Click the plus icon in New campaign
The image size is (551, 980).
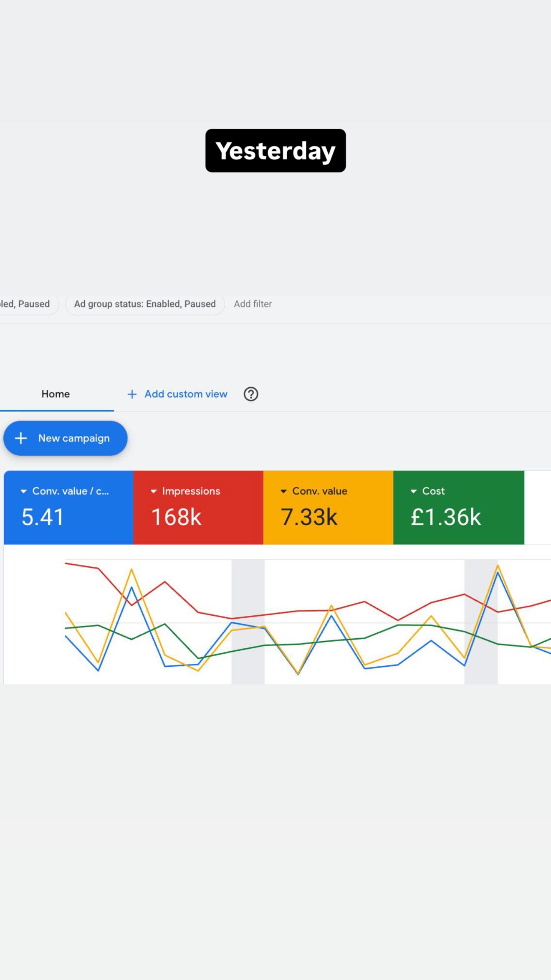(21, 438)
